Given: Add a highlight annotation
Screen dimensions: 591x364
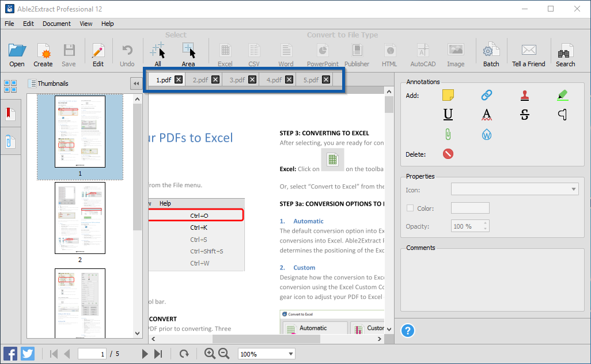Looking at the screenshot, I should pyautogui.click(x=562, y=95).
